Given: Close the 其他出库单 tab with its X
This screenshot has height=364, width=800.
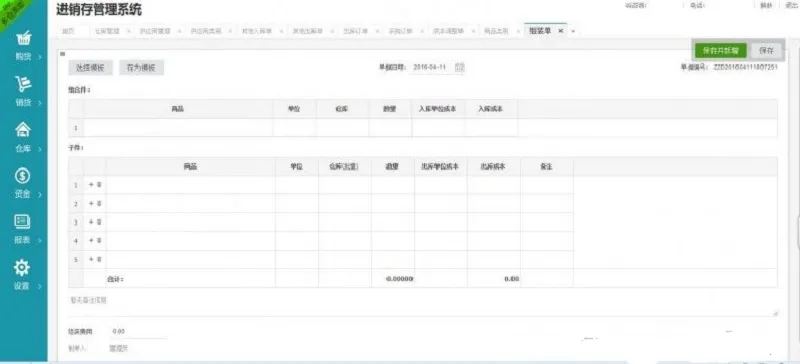Looking at the screenshot, I should point(331,31).
